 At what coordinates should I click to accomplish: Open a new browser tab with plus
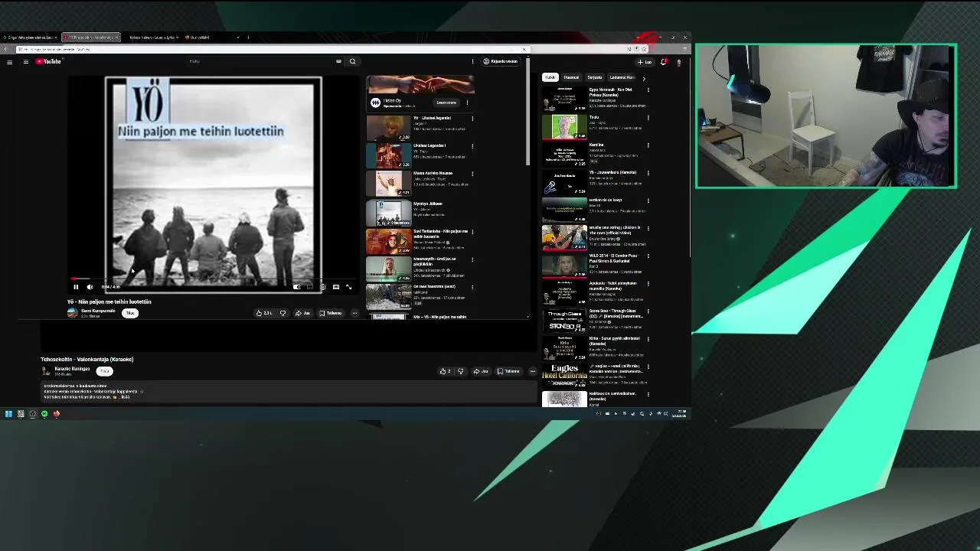248,37
